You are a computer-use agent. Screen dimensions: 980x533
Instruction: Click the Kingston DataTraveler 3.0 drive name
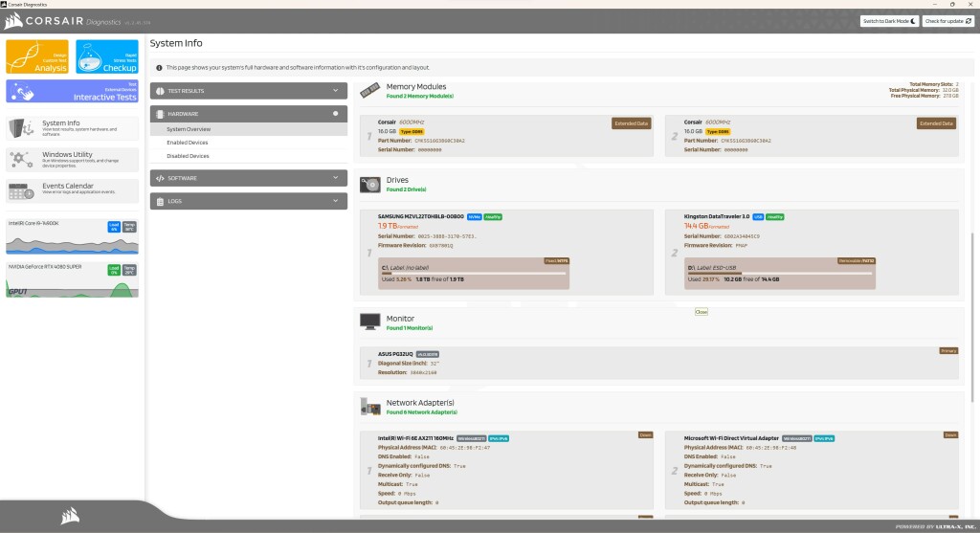(x=716, y=216)
